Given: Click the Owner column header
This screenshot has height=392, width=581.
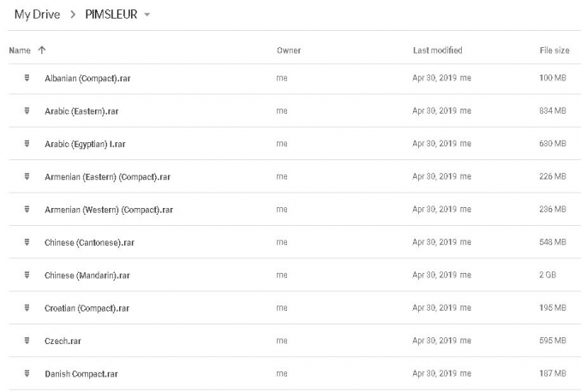Looking at the screenshot, I should [288, 50].
